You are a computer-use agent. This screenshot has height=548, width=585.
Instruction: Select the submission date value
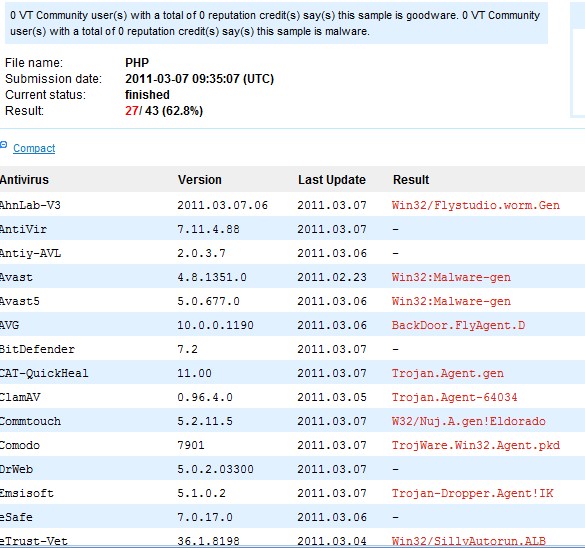tap(200, 79)
